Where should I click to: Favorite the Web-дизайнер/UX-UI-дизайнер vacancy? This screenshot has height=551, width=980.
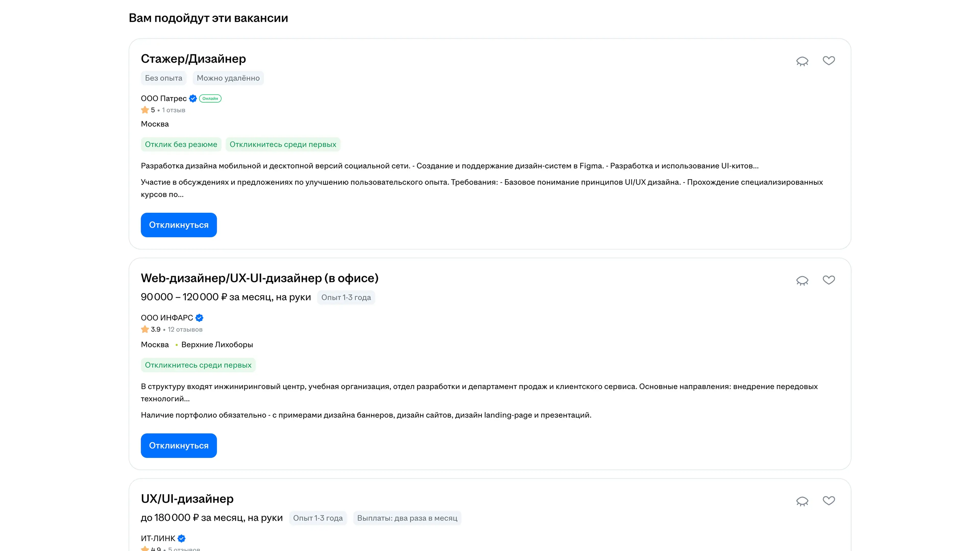pos(829,280)
